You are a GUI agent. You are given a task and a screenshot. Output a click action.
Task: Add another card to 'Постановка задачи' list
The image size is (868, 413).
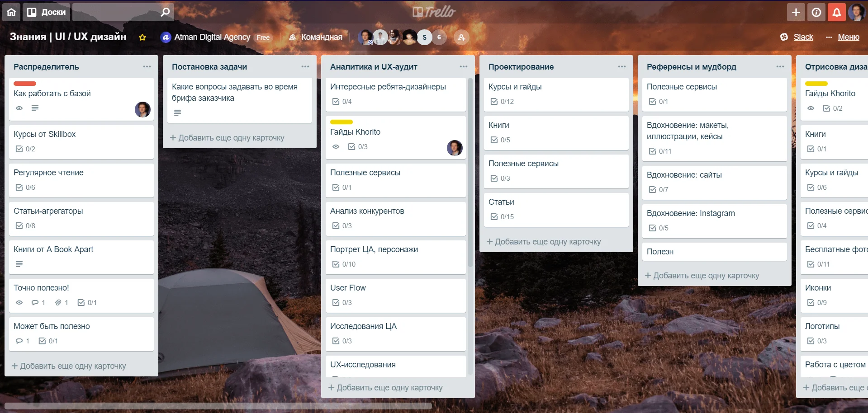point(227,138)
